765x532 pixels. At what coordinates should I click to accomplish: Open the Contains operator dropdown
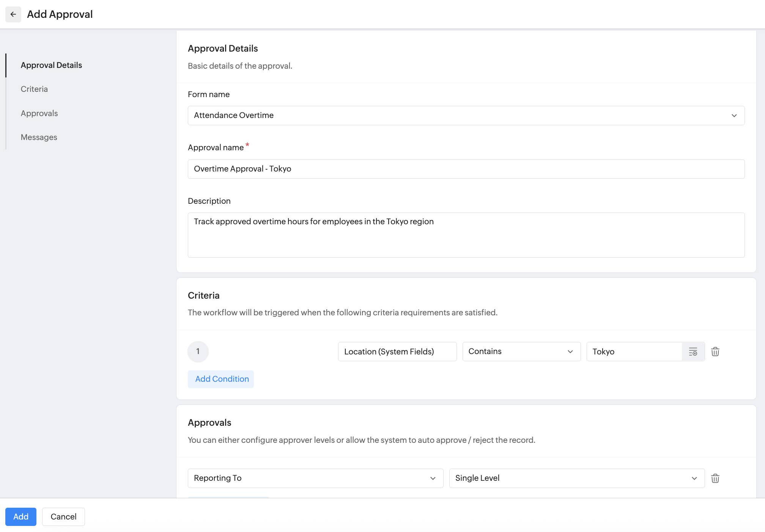click(x=521, y=352)
